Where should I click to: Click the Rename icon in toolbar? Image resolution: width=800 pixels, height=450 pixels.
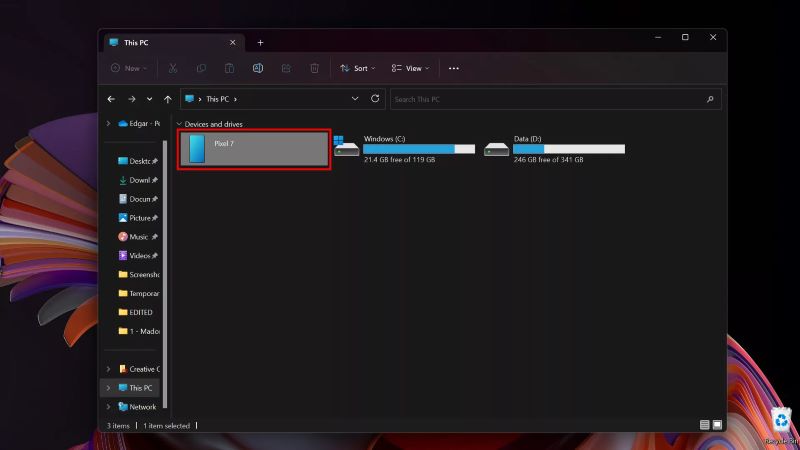pos(258,68)
